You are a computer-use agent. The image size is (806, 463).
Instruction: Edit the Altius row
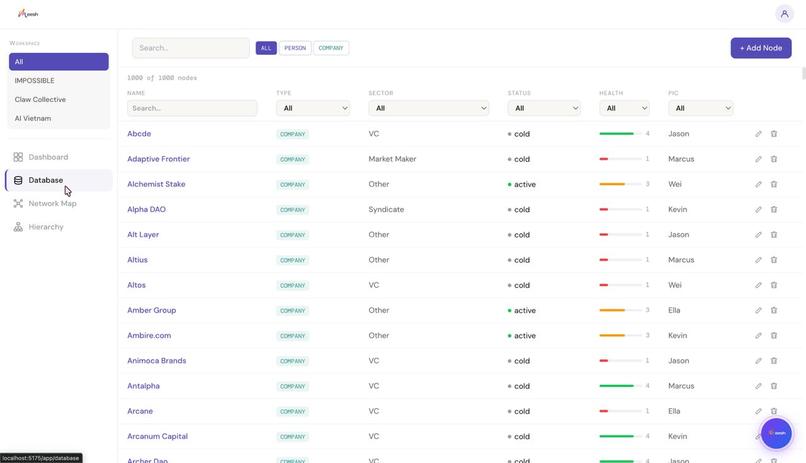pos(758,260)
